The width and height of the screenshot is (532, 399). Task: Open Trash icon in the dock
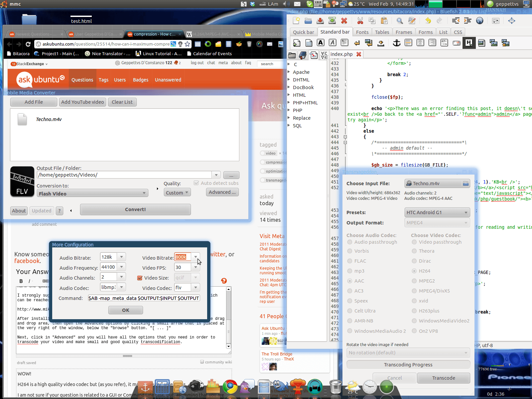(335, 387)
